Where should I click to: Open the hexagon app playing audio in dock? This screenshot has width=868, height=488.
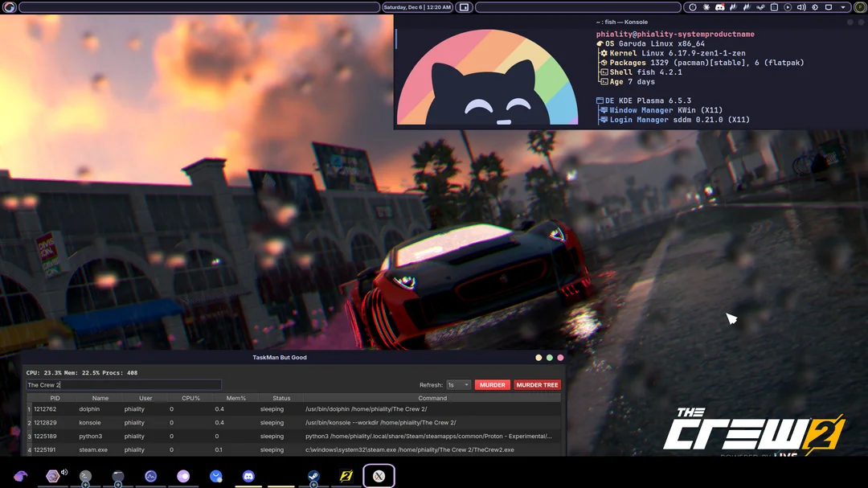(x=52, y=477)
